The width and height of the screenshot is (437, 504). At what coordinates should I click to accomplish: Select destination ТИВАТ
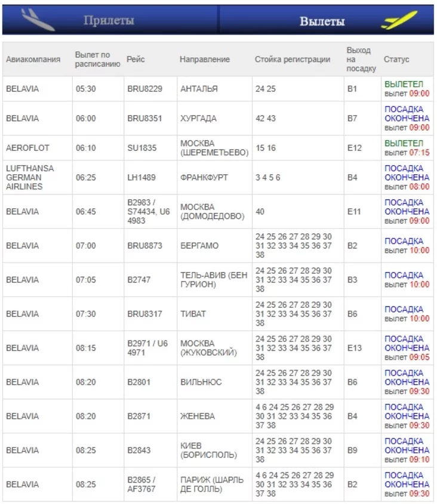tap(193, 314)
